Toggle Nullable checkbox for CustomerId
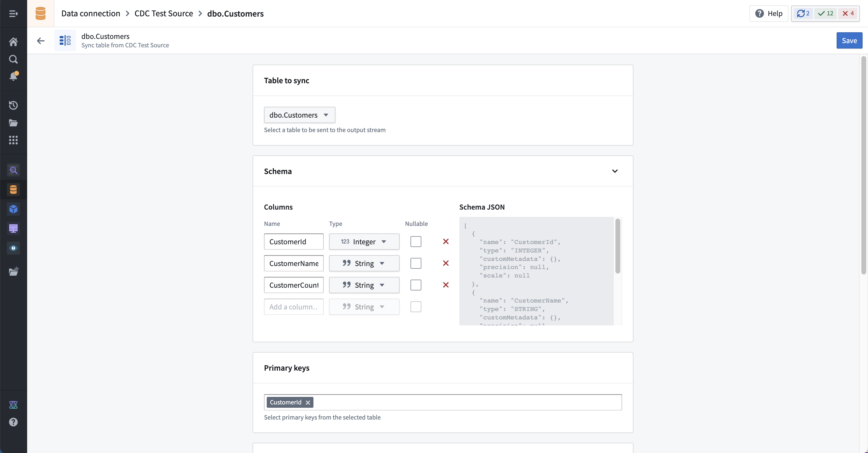Image resolution: width=868 pixels, height=453 pixels. point(416,242)
